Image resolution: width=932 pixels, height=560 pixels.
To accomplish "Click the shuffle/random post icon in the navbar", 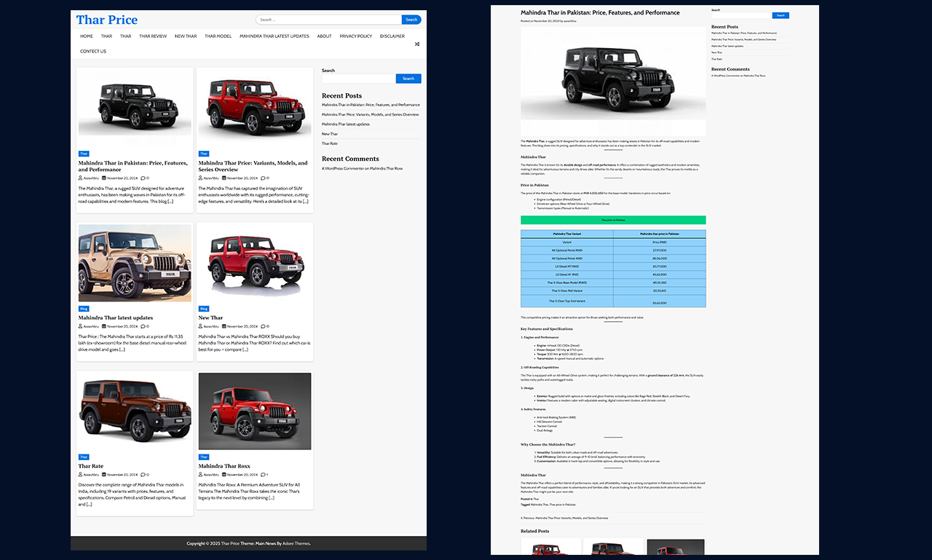I will [x=416, y=44].
